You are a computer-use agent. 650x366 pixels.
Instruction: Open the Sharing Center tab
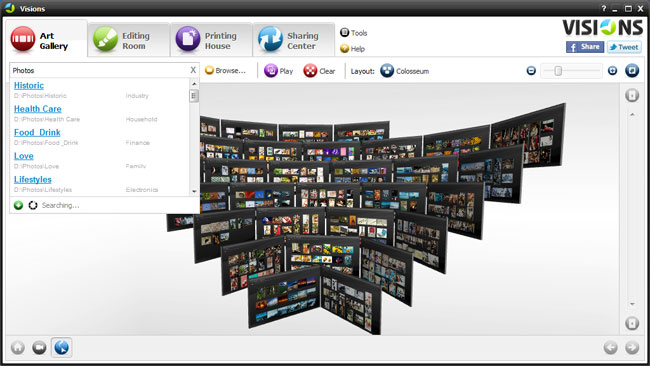click(293, 40)
